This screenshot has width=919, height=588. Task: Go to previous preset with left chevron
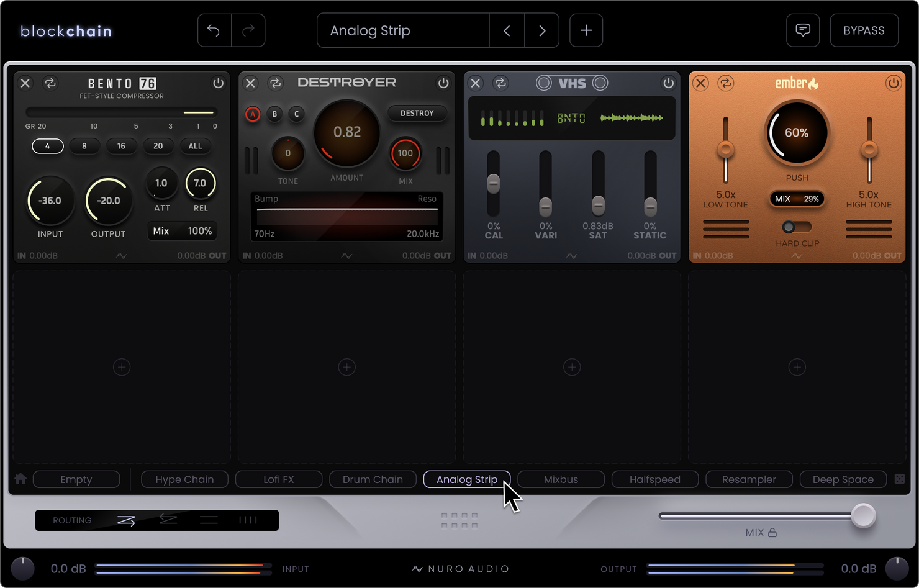507,30
